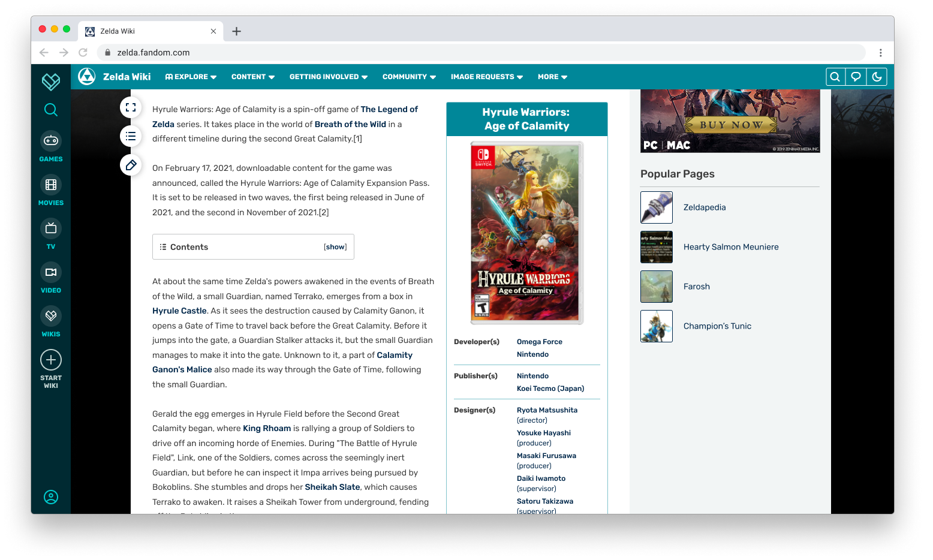933x560 pixels.
Task: Open a new browser tab with plus
Action: tap(237, 31)
